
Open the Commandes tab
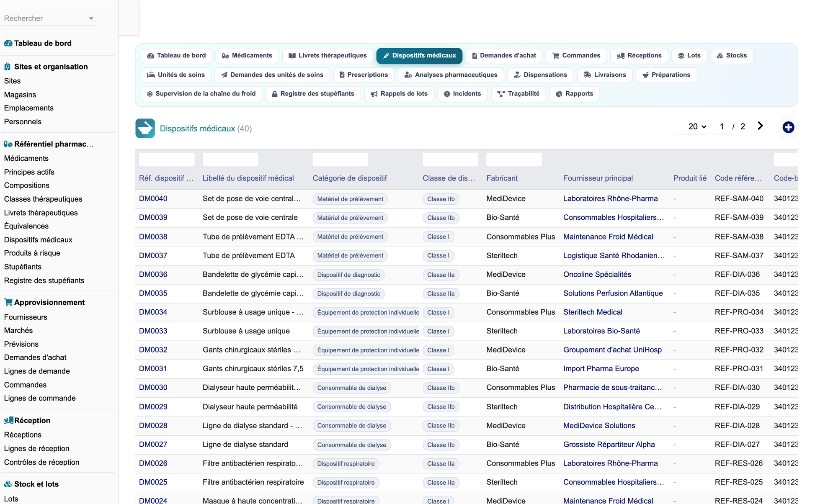coord(576,56)
